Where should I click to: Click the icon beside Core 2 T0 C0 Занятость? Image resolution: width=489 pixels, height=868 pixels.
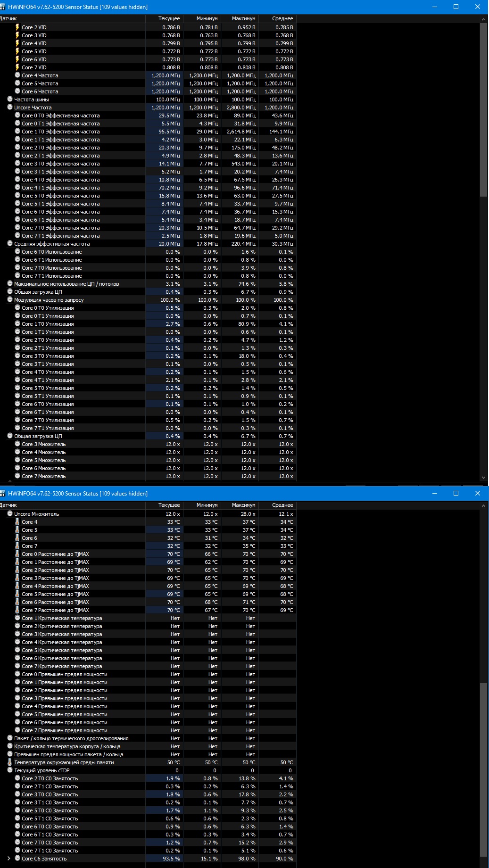click(17, 778)
